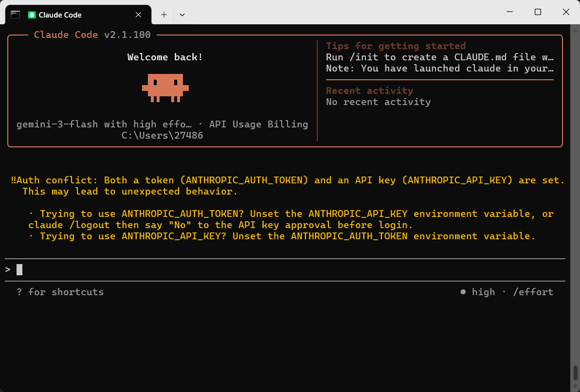Close the Claude Code tab
The height and width of the screenshot is (392, 580).
138,15
